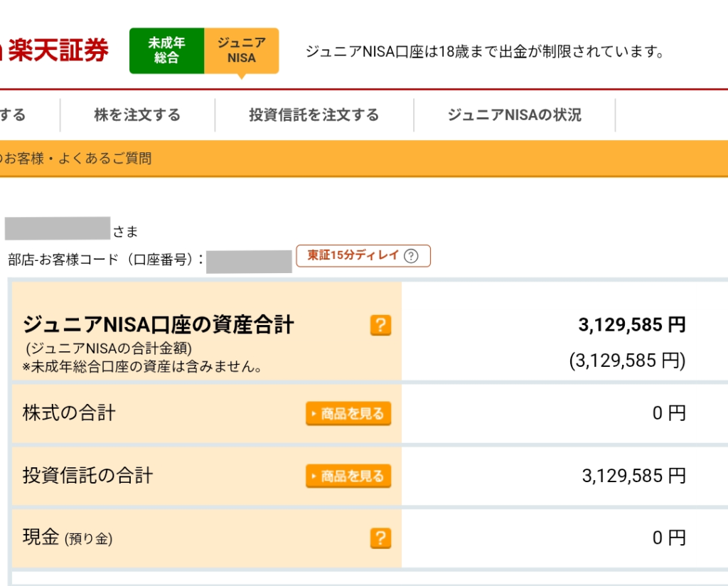Click the orange help square in the assets row
The image size is (728, 586).
pos(380,325)
